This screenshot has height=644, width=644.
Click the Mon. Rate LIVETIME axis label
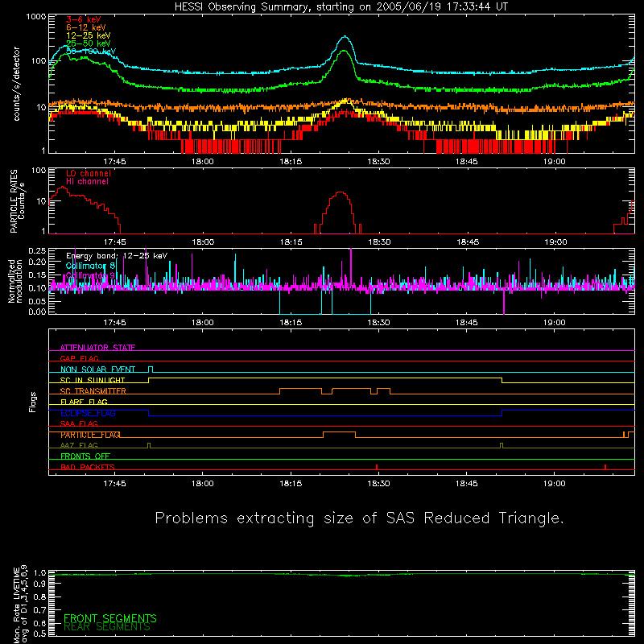coord(20,604)
